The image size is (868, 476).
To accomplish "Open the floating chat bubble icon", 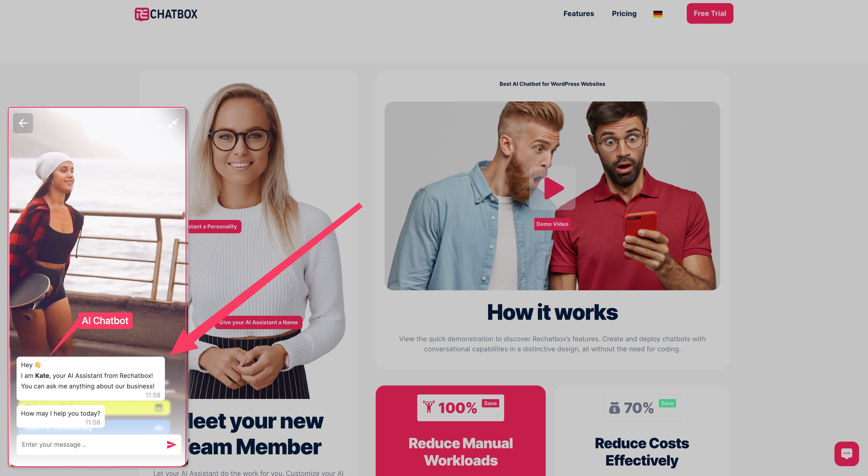I will click(x=847, y=453).
